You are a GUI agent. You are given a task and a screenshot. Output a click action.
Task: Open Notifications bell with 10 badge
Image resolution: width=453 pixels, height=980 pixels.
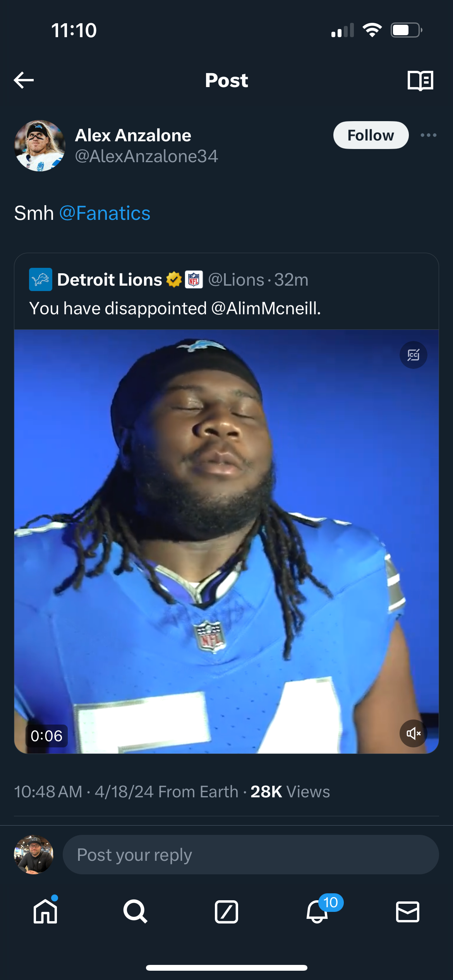317,911
